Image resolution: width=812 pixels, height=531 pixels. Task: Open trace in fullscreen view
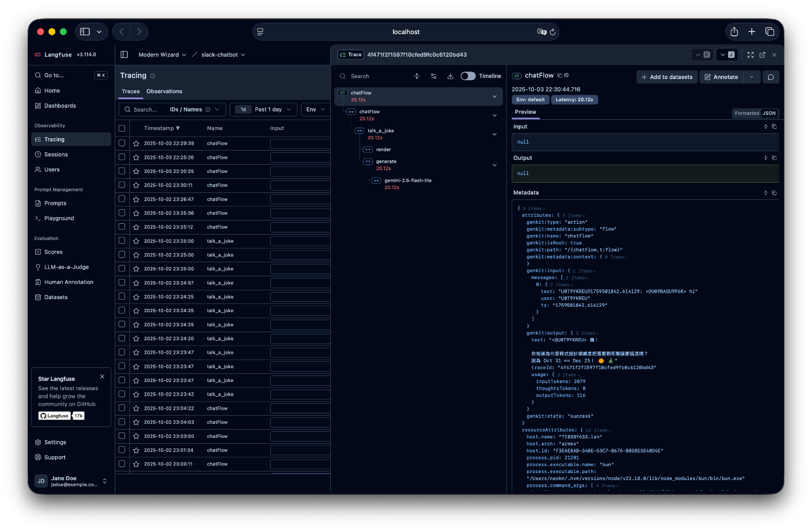[750, 55]
